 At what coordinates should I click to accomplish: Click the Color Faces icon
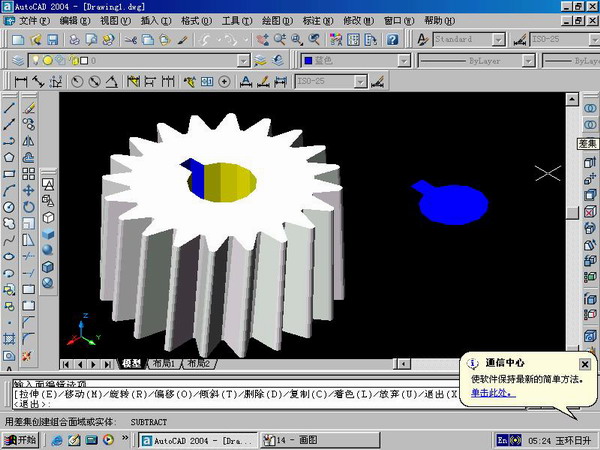click(590, 277)
